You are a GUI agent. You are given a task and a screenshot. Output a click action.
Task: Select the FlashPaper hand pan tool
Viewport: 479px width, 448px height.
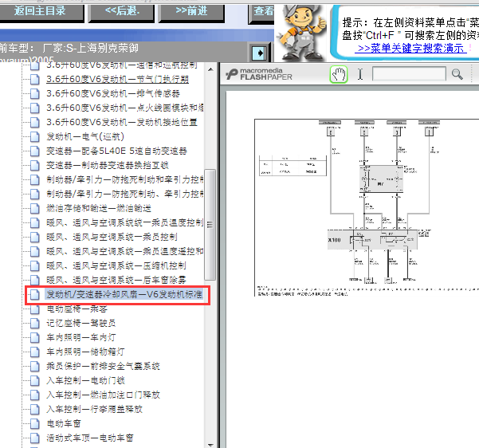[x=339, y=74]
